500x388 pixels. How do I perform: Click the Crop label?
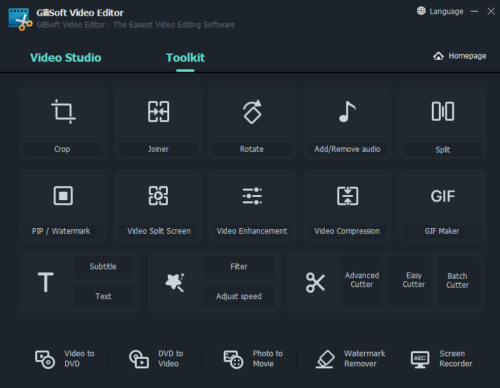tap(62, 149)
